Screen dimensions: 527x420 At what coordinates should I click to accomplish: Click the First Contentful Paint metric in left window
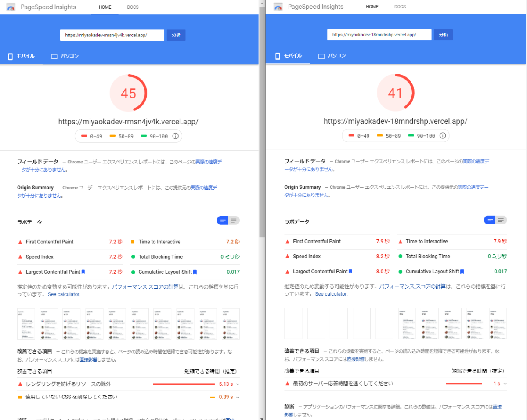70,242
